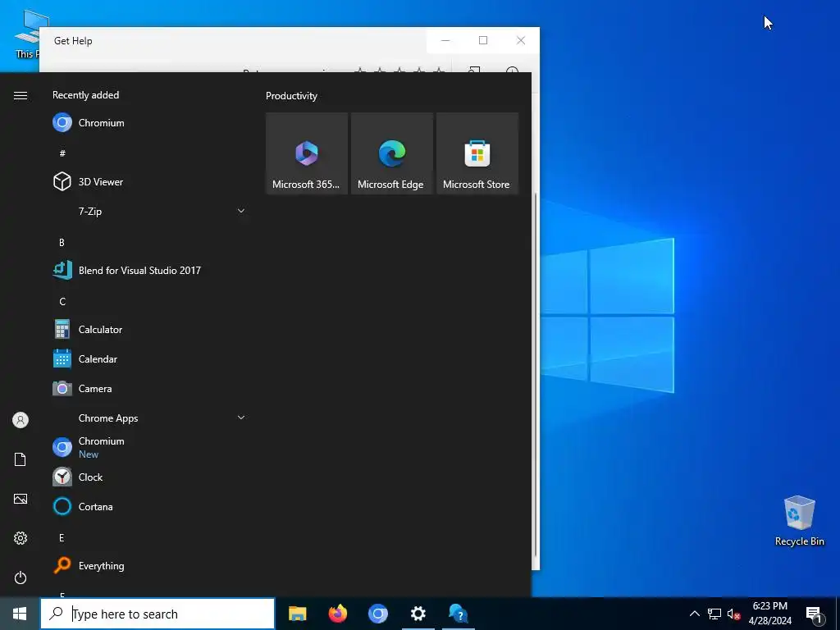Open the Microsoft Edge tile
Viewport: 840px width, 630px height.
tap(391, 153)
